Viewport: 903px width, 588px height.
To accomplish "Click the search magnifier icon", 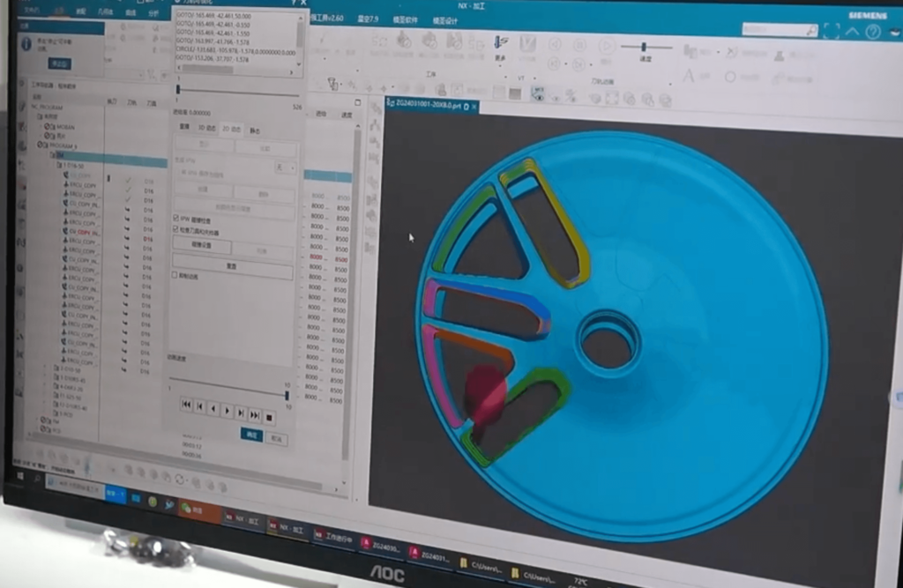I will 810,30.
